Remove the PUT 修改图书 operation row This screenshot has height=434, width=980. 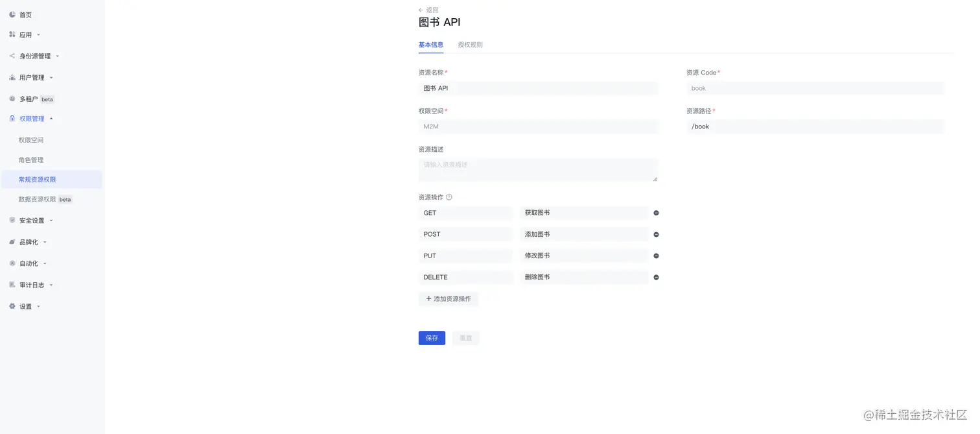(x=656, y=256)
